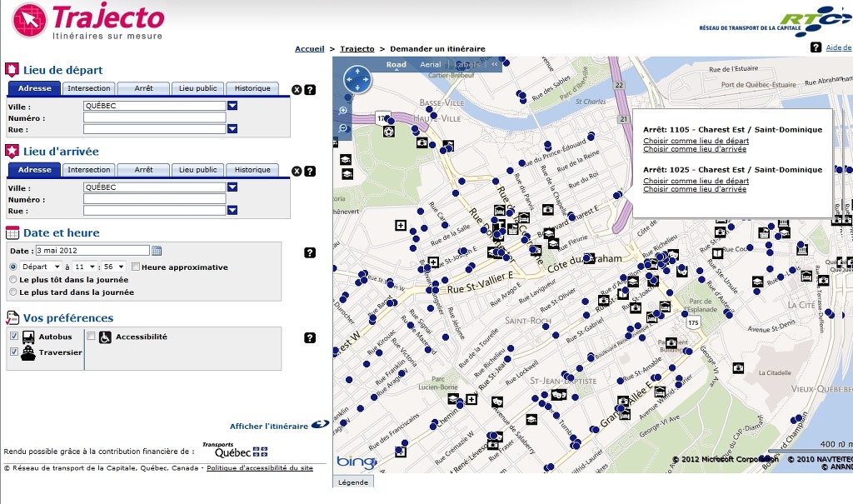853x504 pixels.
Task: Zoom out on the map
Action: tap(343, 128)
